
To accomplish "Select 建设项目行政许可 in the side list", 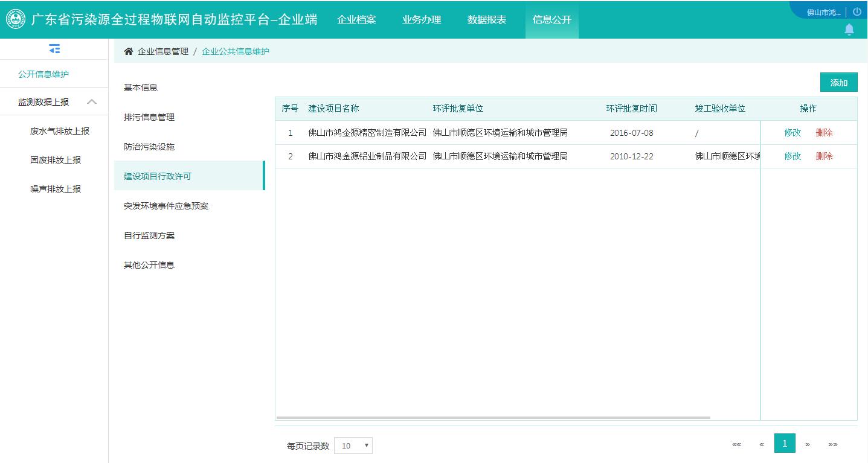I will (188, 176).
